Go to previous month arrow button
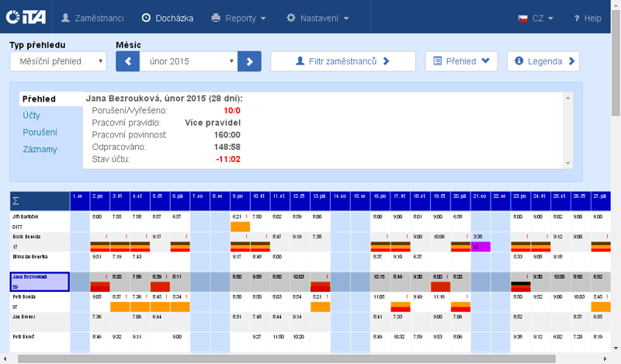Screen dimensions: 621x364 click(127, 61)
